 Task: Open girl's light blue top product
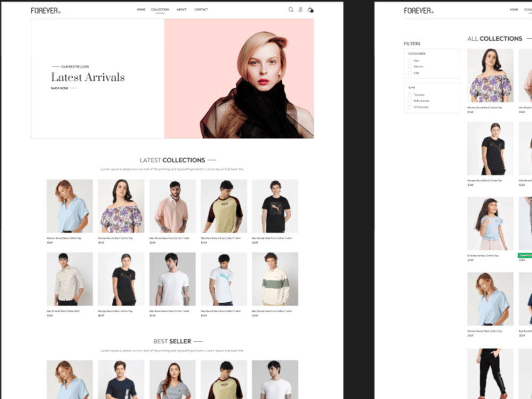(491, 223)
